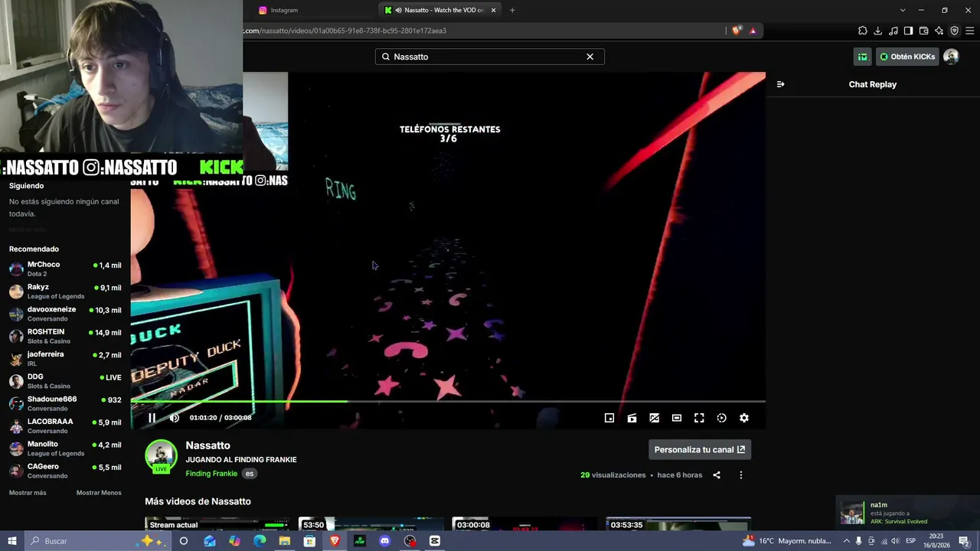Image resolution: width=980 pixels, height=551 pixels.
Task: Click the Brave VPN shield icon
Action: [954, 31]
